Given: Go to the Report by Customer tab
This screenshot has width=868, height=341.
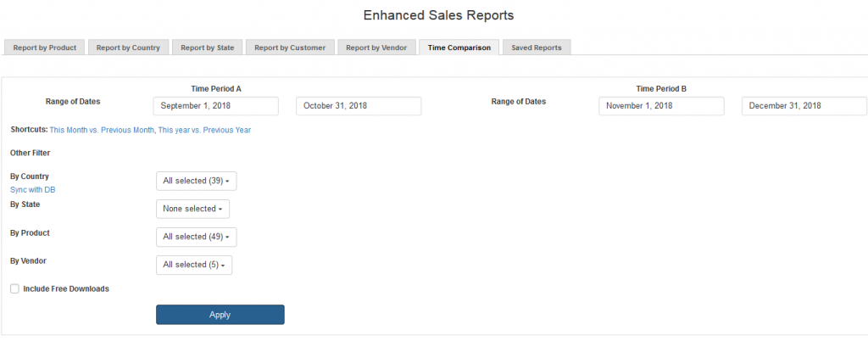Looking at the screenshot, I should (x=290, y=48).
